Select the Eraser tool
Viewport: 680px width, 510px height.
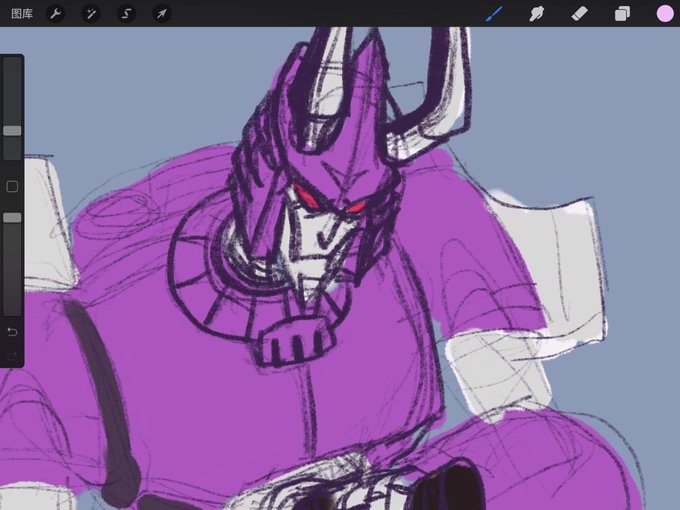coord(580,14)
